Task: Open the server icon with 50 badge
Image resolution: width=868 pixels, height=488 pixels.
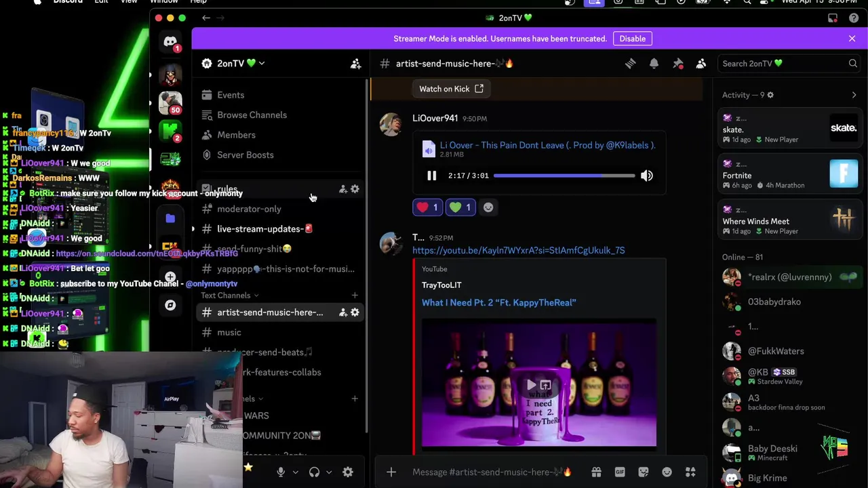Action: click(x=170, y=102)
